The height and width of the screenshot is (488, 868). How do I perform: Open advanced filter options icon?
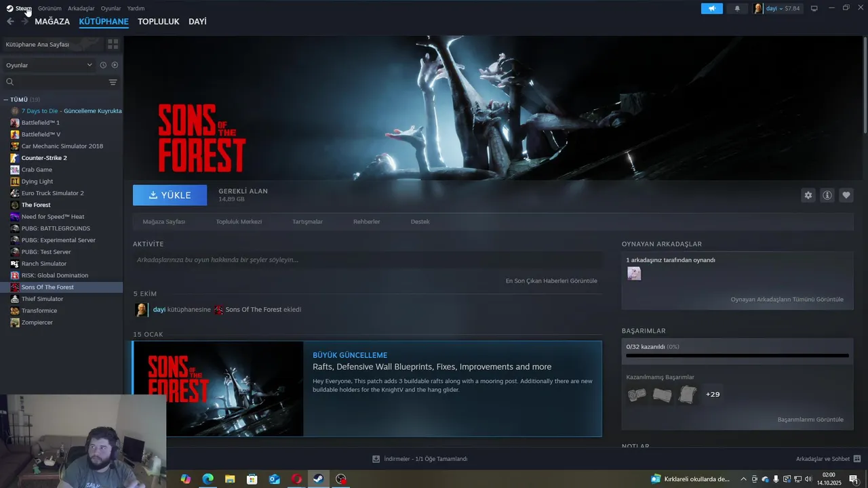coord(113,82)
